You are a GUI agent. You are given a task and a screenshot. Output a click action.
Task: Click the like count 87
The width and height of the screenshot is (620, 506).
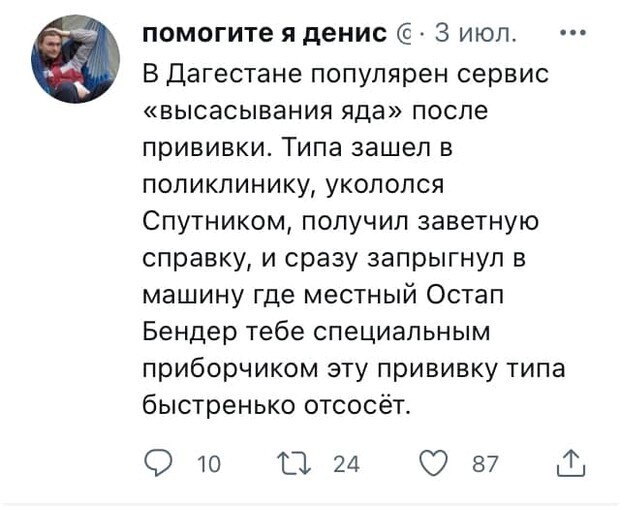click(x=484, y=464)
